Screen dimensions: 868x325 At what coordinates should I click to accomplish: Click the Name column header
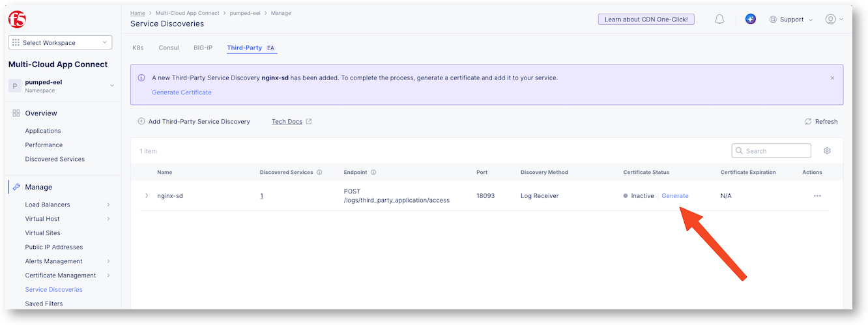(x=165, y=173)
